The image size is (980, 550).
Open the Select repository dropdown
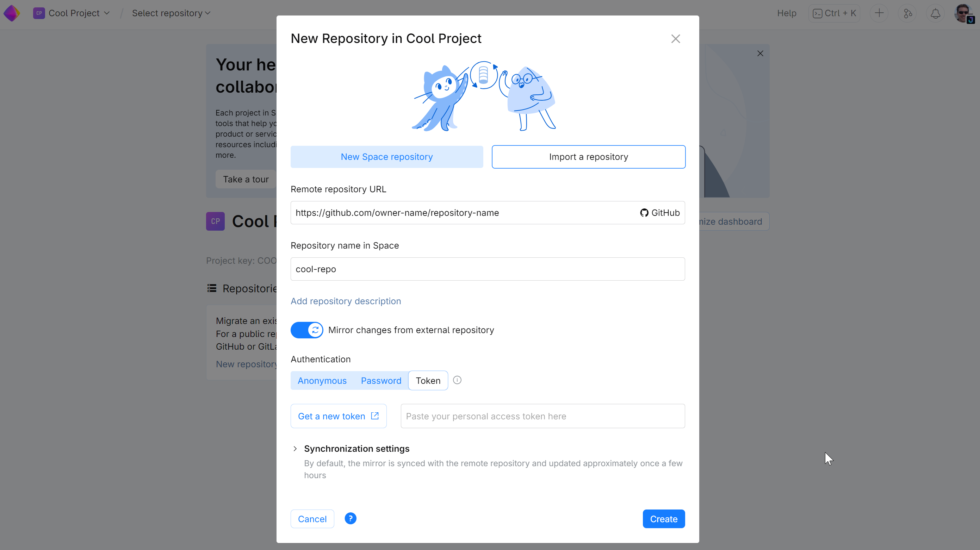[x=170, y=13]
